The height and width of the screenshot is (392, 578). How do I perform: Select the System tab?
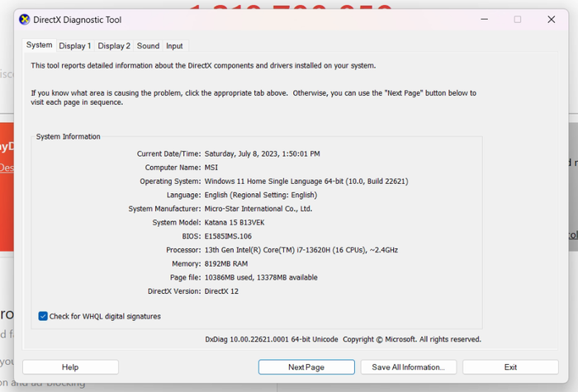39,45
